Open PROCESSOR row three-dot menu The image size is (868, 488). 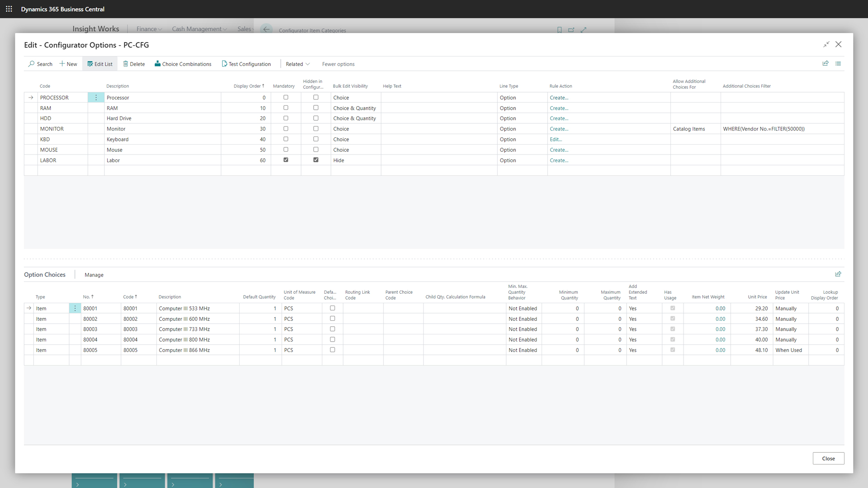[x=96, y=98]
